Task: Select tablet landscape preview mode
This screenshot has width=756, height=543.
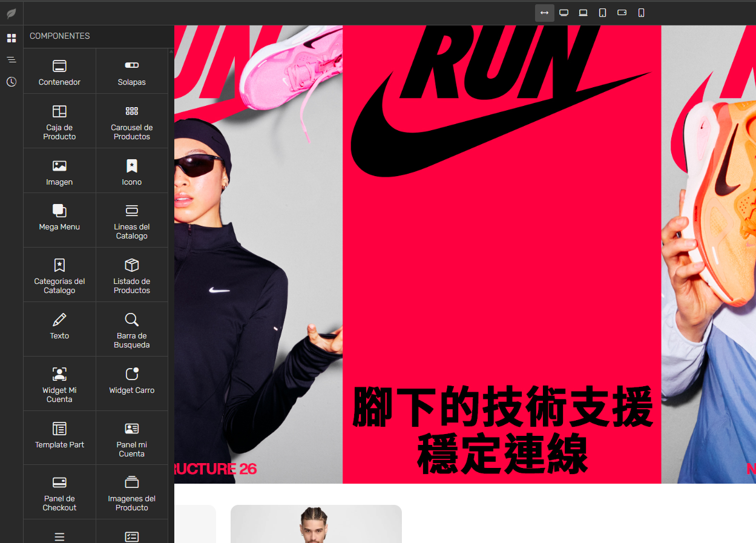Action: point(622,12)
